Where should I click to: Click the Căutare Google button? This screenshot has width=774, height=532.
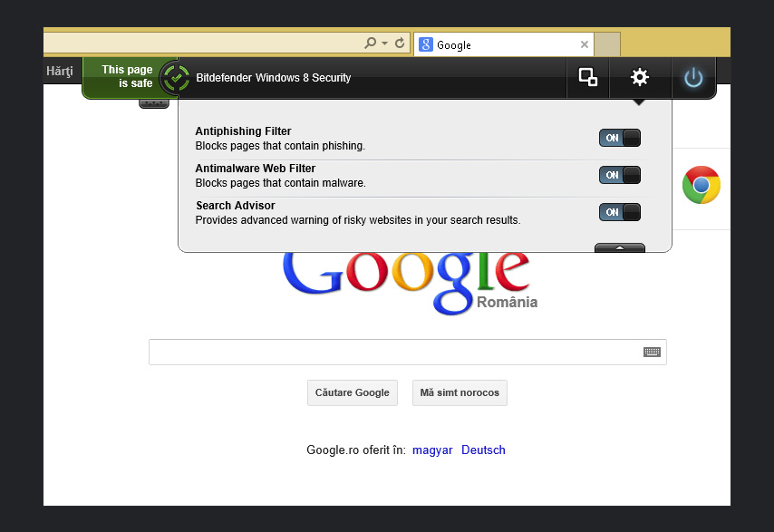click(353, 392)
